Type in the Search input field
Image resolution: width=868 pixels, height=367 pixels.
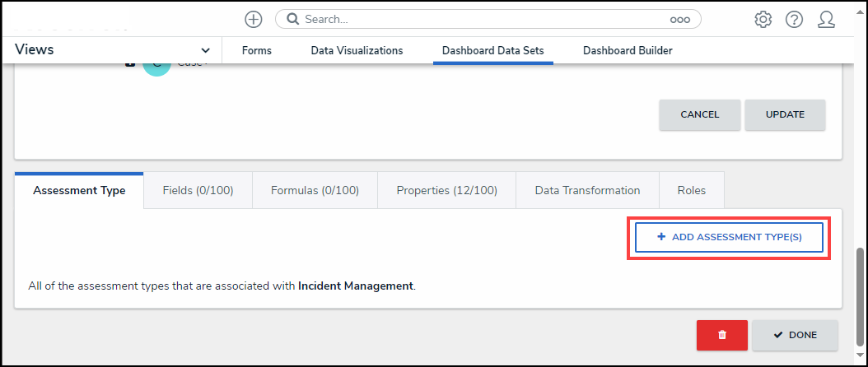[482, 19]
